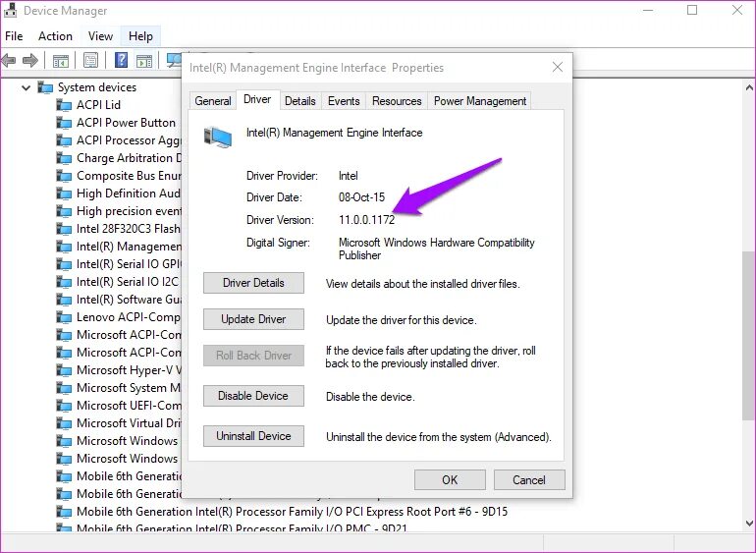
Task: Maximize the Device Manager window
Action: pyautogui.click(x=692, y=10)
